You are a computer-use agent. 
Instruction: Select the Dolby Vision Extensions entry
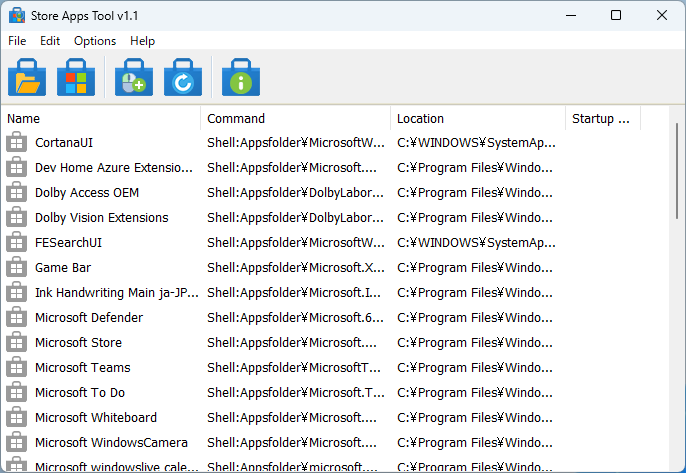click(102, 217)
